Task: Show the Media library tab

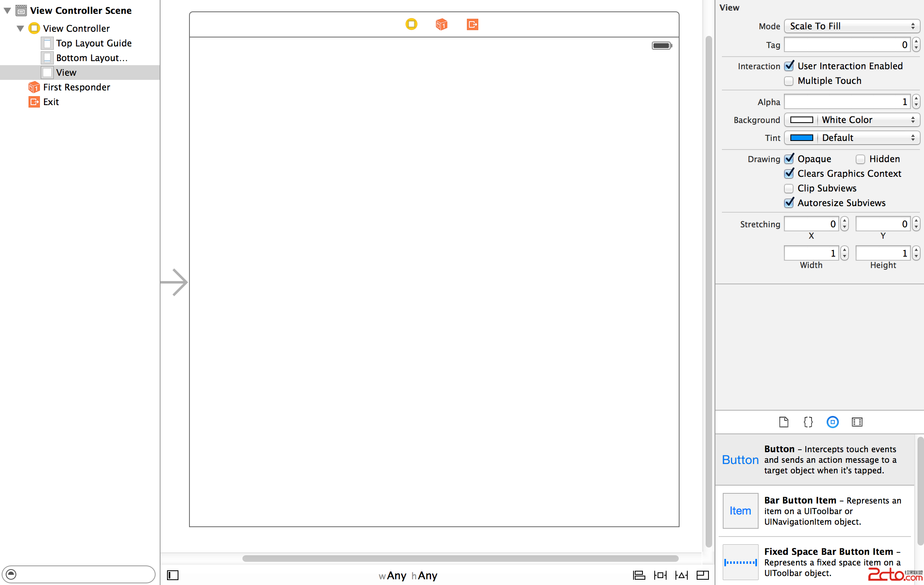Action: [857, 422]
